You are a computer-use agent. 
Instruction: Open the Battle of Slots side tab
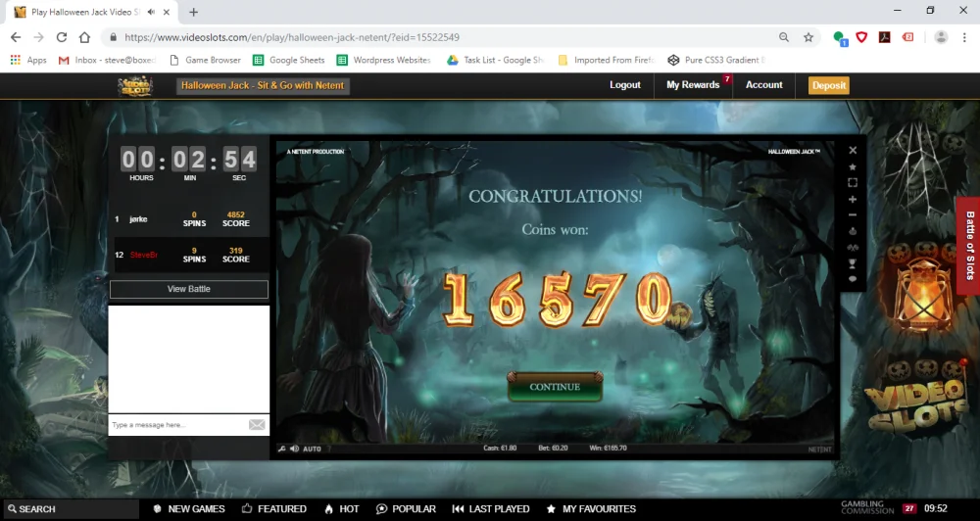click(x=969, y=246)
